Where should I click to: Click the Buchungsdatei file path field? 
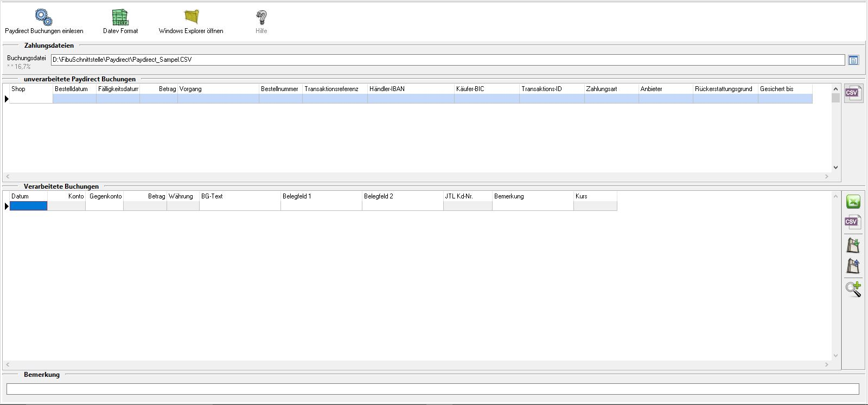coord(448,60)
